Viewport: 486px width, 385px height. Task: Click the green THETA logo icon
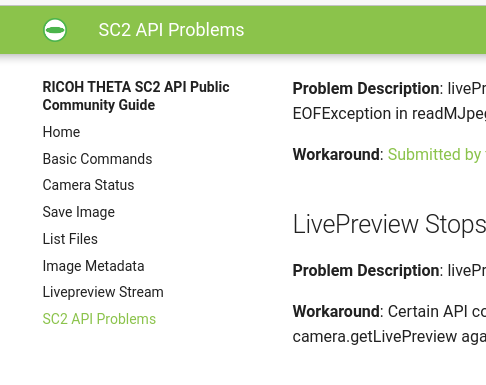pos(55,30)
